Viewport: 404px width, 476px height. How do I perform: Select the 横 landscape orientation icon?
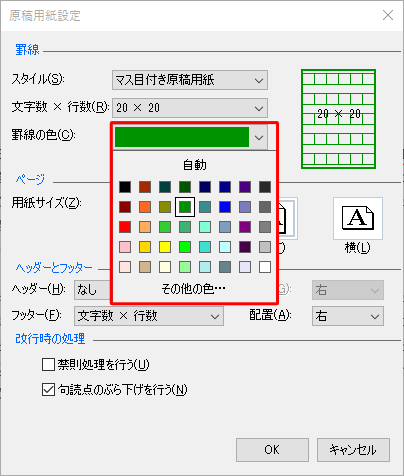click(358, 218)
